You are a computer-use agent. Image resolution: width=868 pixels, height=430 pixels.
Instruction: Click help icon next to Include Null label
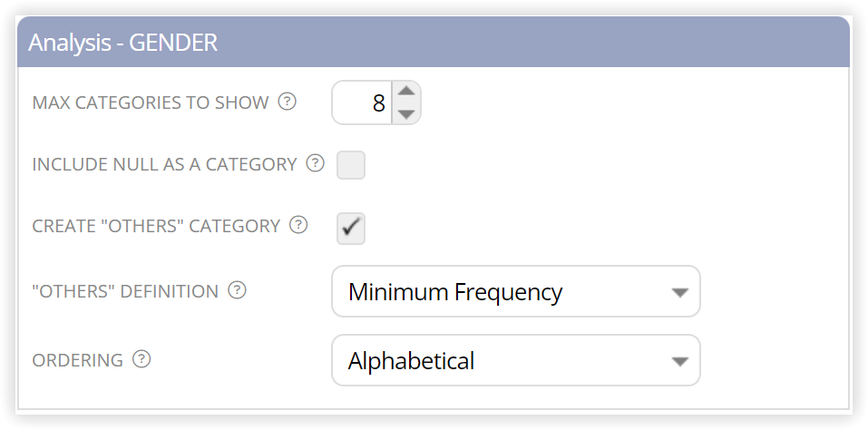point(316,164)
